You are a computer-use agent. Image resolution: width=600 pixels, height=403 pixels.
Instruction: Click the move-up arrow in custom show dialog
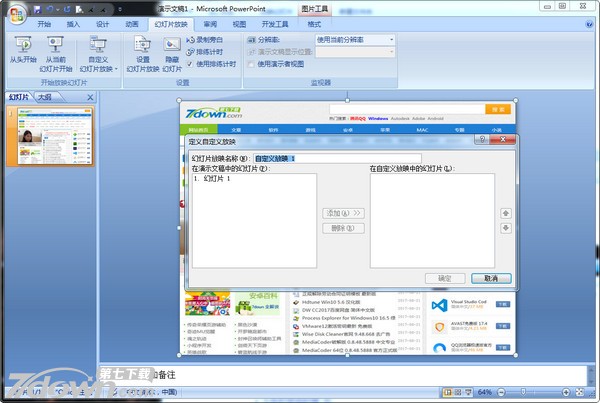505,213
